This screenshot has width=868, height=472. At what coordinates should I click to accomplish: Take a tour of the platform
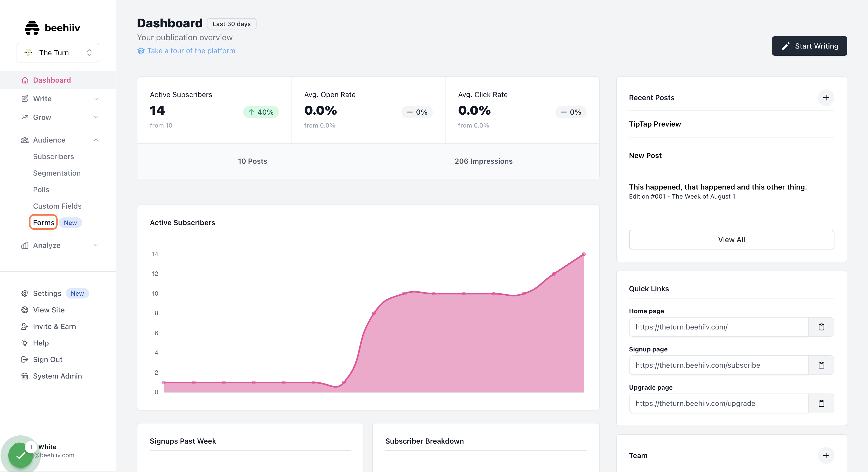(x=191, y=51)
